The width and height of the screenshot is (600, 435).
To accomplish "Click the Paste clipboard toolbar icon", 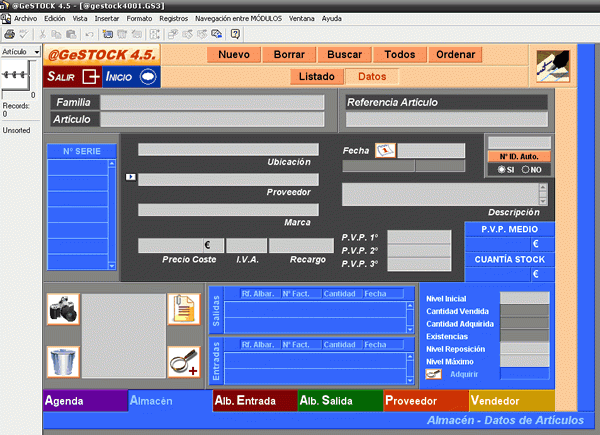I will 71,34.
